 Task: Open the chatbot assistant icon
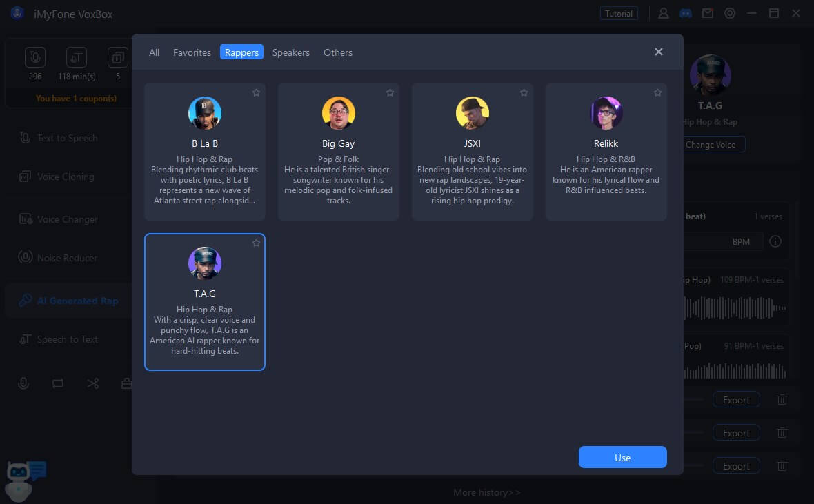pyautogui.click(x=25, y=481)
